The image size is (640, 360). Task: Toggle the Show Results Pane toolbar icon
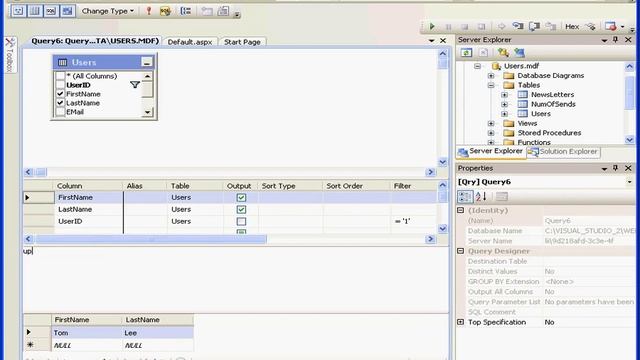coord(67,11)
